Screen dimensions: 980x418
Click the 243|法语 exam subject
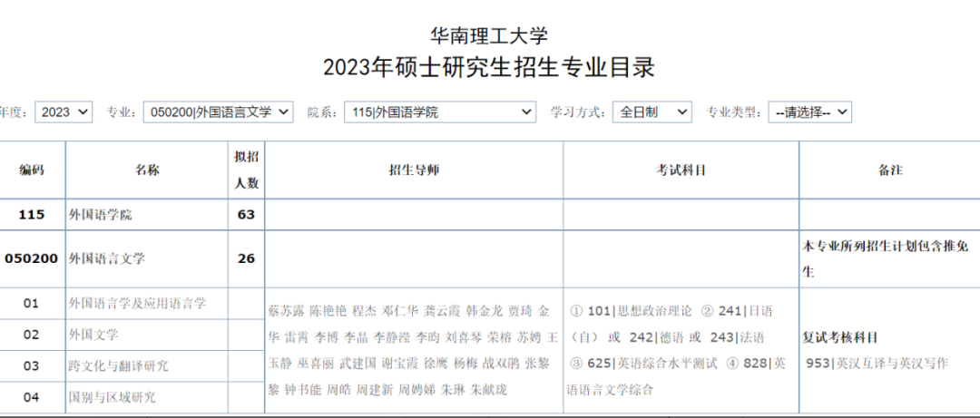click(x=737, y=337)
